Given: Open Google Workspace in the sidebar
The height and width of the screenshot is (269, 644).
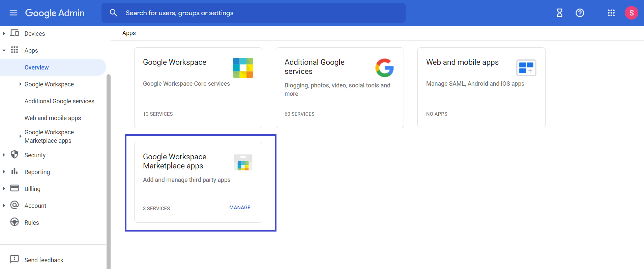Looking at the screenshot, I should click(49, 84).
